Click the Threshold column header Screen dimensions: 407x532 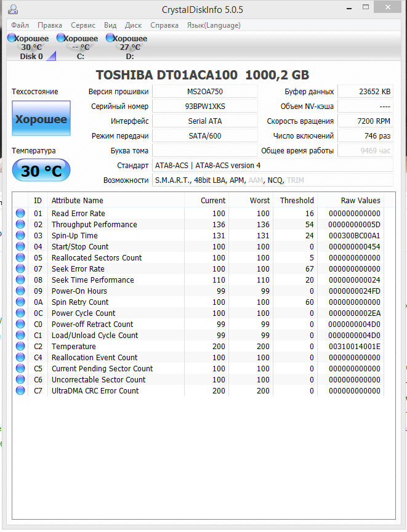pyautogui.click(x=295, y=201)
